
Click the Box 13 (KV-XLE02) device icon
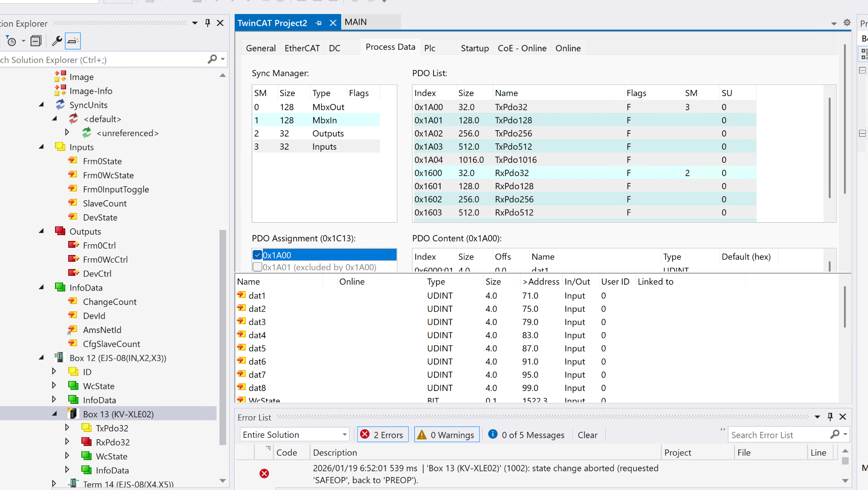pyautogui.click(x=73, y=414)
